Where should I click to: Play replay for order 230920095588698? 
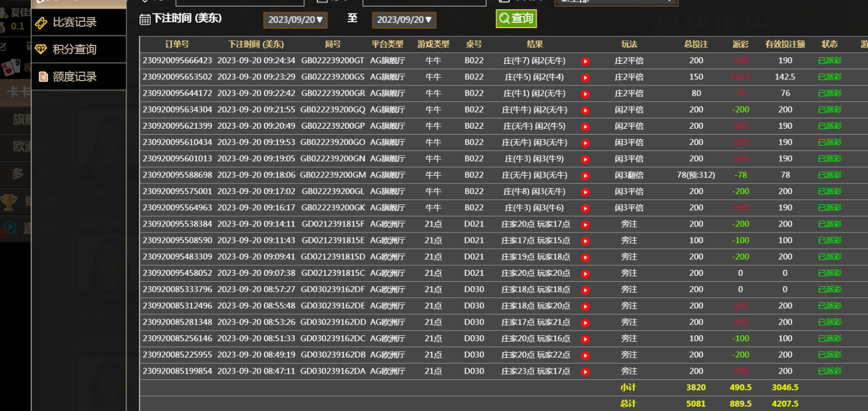click(585, 176)
